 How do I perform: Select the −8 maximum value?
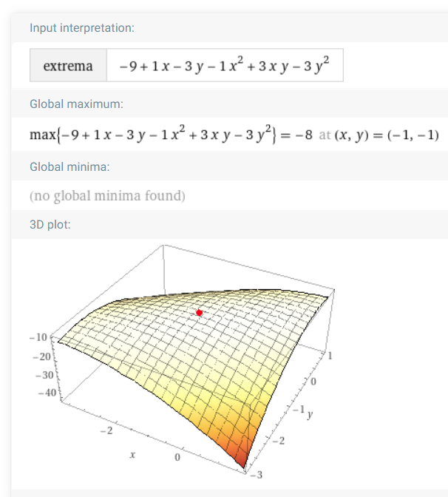(x=304, y=135)
